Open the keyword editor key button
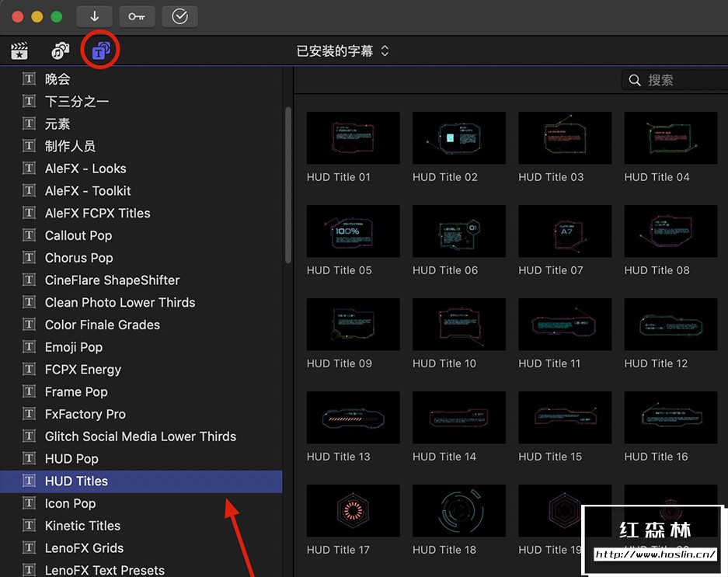Image resolution: width=728 pixels, height=577 pixels. tap(137, 17)
